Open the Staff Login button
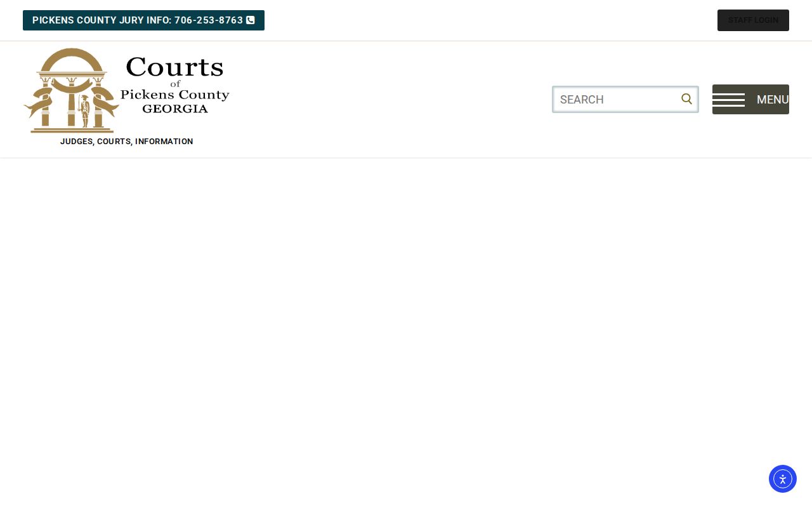Viewport: 812px width, 508px height. point(753,20)
